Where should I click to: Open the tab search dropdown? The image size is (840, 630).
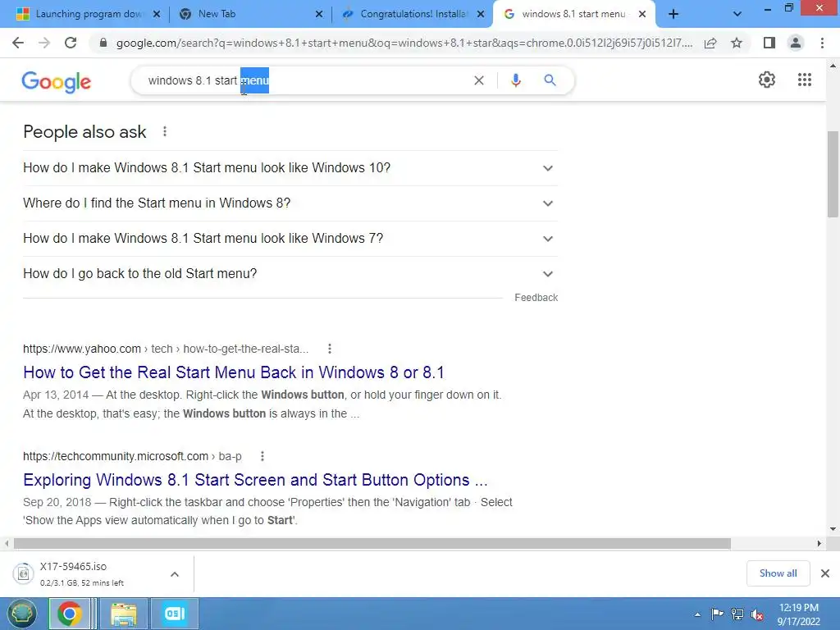point(737,15)
